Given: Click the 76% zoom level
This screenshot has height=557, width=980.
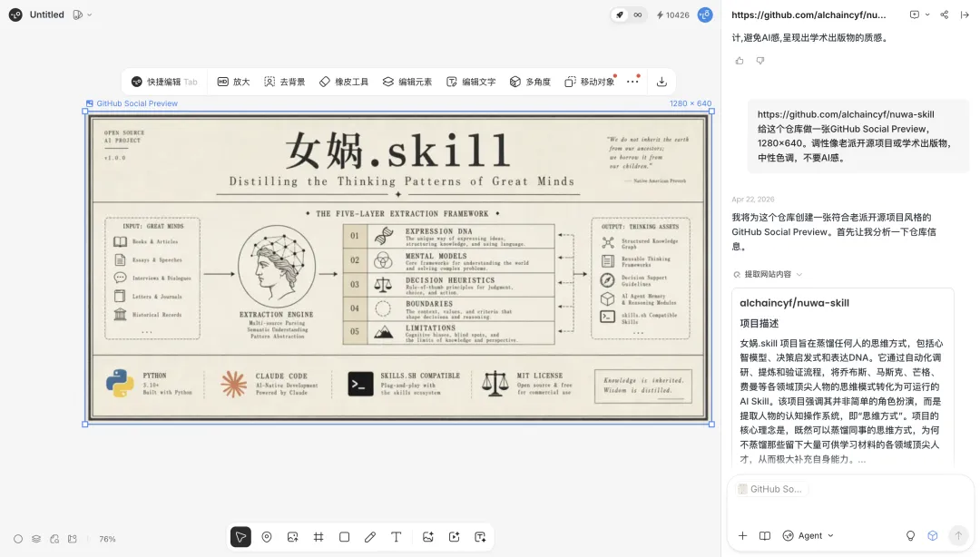Looking at the screenshot, I should 107,539.
